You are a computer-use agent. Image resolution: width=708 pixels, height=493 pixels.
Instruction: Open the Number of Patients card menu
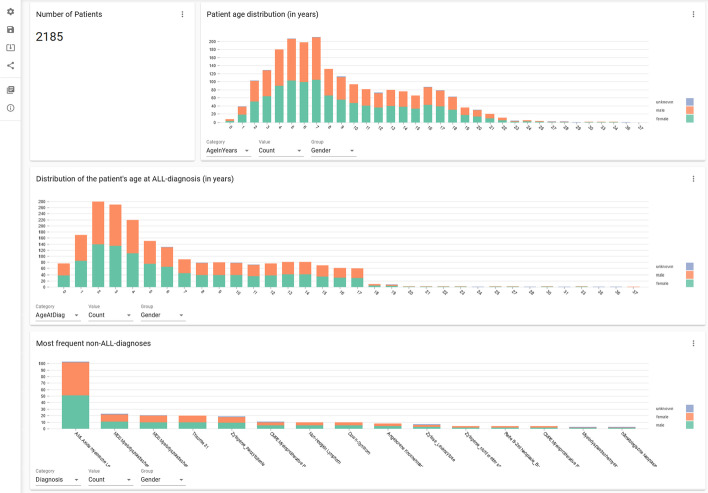tap(182, 14)
